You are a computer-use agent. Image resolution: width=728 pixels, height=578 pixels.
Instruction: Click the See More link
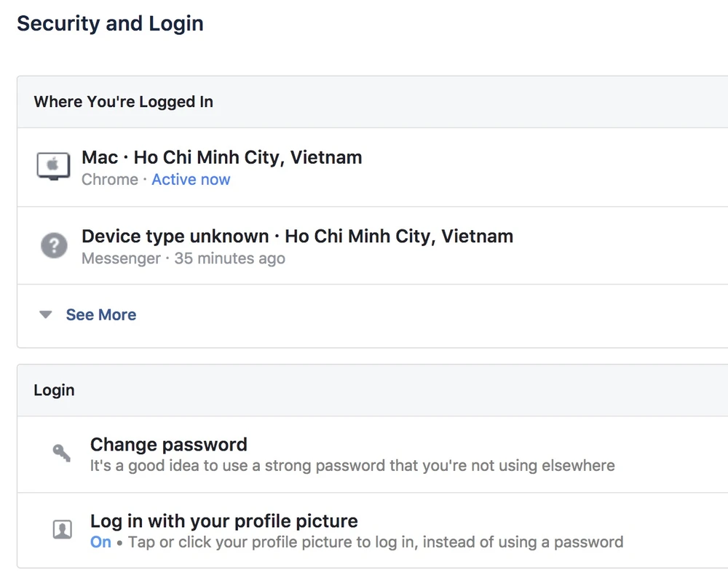pos(101,315)
